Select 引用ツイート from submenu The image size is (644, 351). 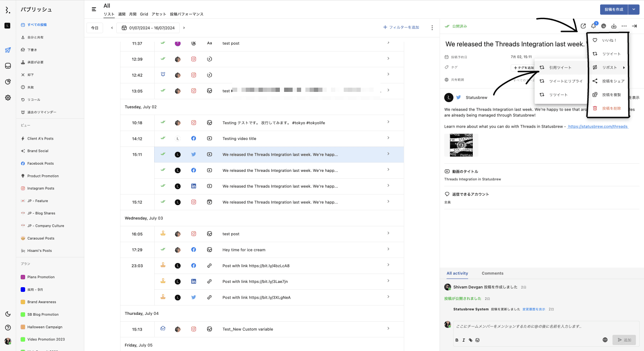[x=560, y=68]
